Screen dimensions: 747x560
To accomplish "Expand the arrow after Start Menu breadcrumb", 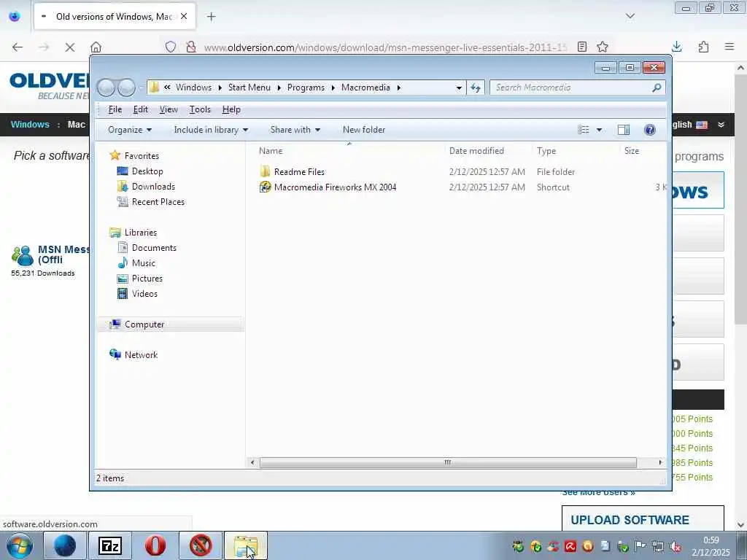I will tap(279, 87).
